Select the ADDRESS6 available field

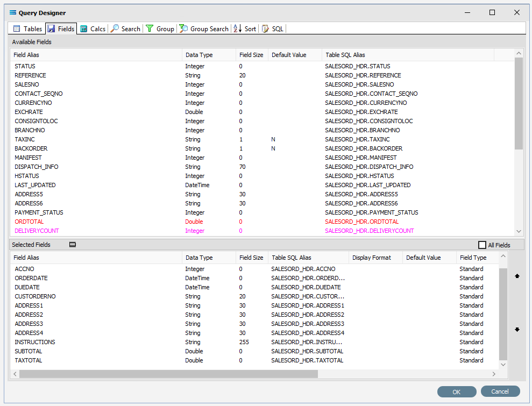[263, 203]
